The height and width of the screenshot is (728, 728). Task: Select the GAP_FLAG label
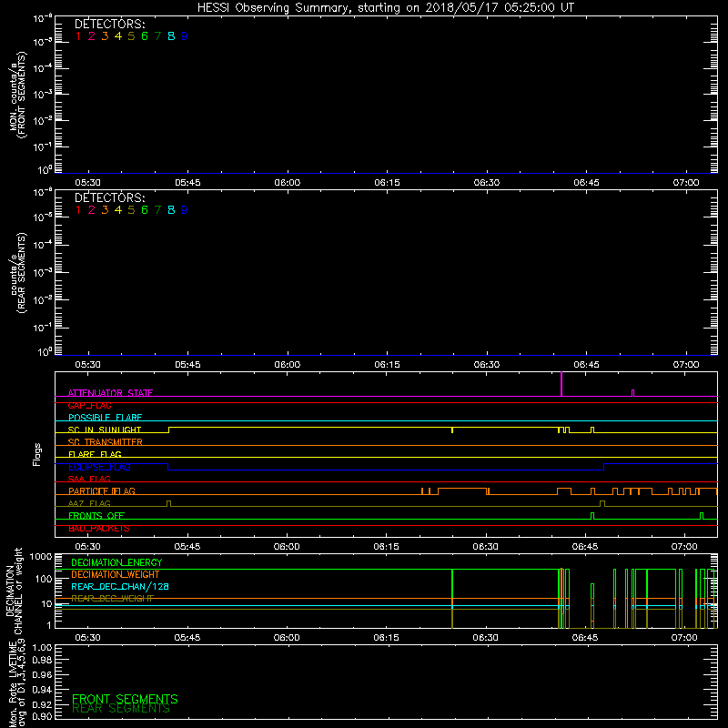89,405
